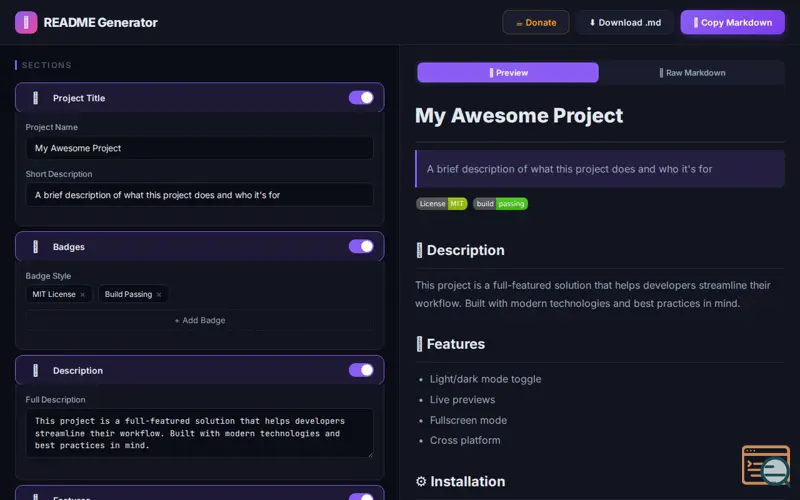Click the "Fullscreen mode" list item
Viewport: 800px width, 500px height.
click(468, 420)
